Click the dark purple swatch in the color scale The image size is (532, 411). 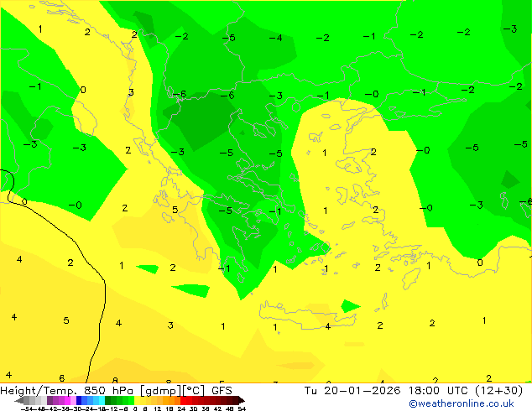point(50,400)
